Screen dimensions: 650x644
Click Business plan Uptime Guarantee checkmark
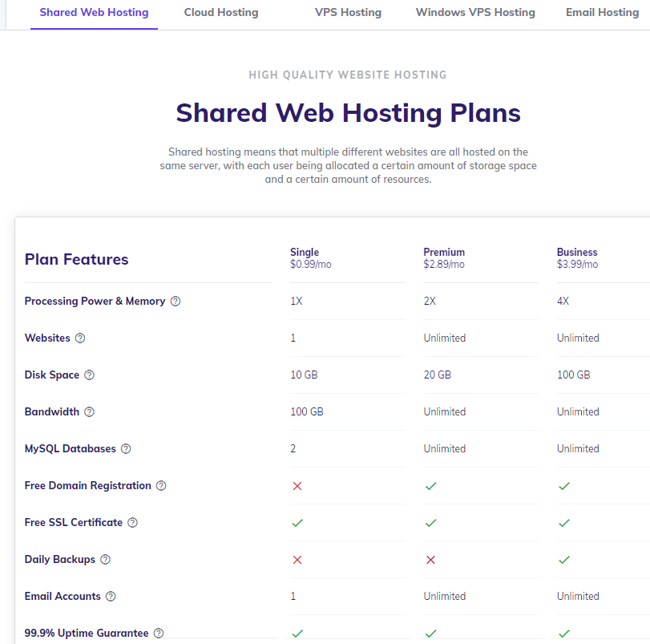click(564, 634)
